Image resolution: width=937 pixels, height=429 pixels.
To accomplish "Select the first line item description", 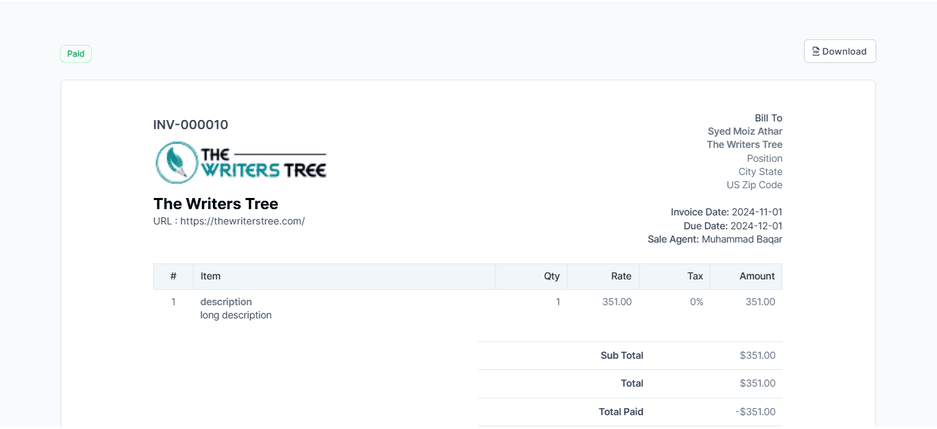I will coord(226,302).
